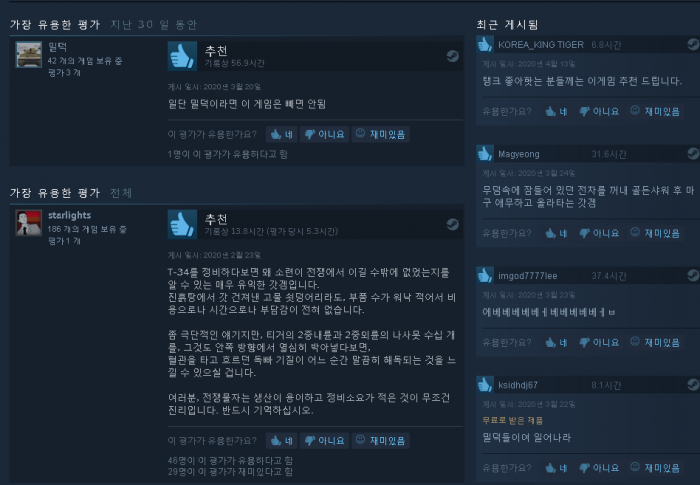Mark the starlights review as 재미있음
Screen dimensions: 700x485
pyautogui.click(x=381, y=441)
